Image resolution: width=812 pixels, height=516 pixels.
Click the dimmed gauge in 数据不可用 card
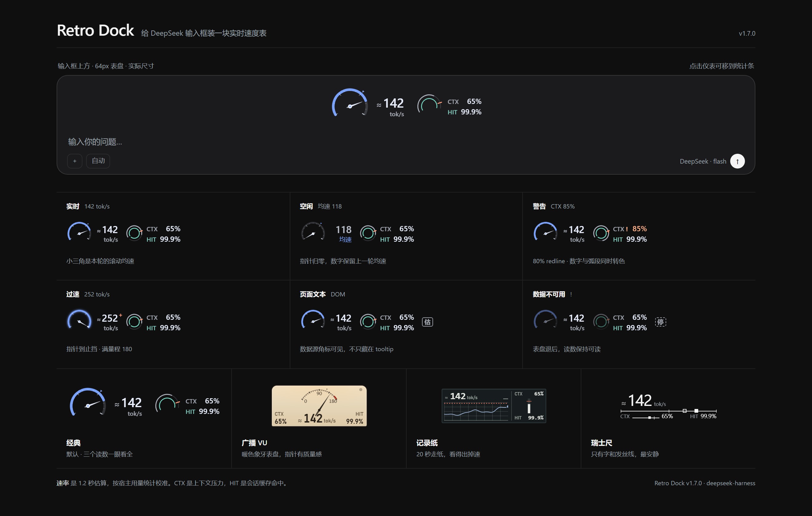point(545,320)
